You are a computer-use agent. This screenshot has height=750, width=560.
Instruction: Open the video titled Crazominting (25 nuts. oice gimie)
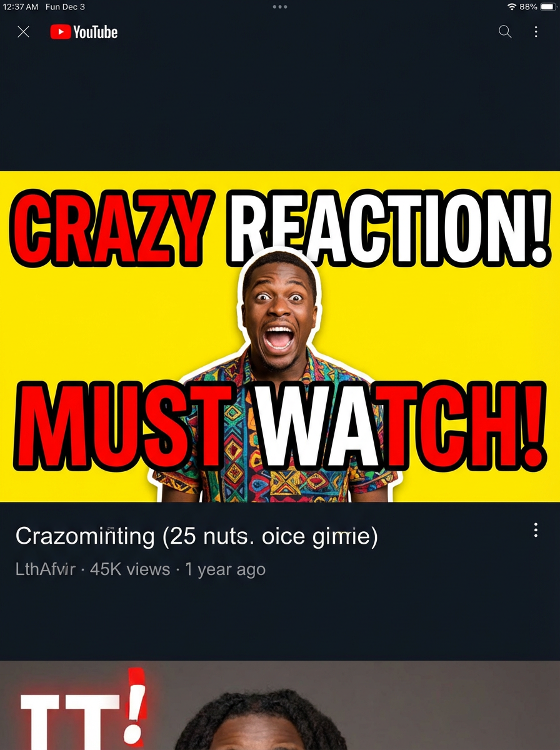[196, 536]
